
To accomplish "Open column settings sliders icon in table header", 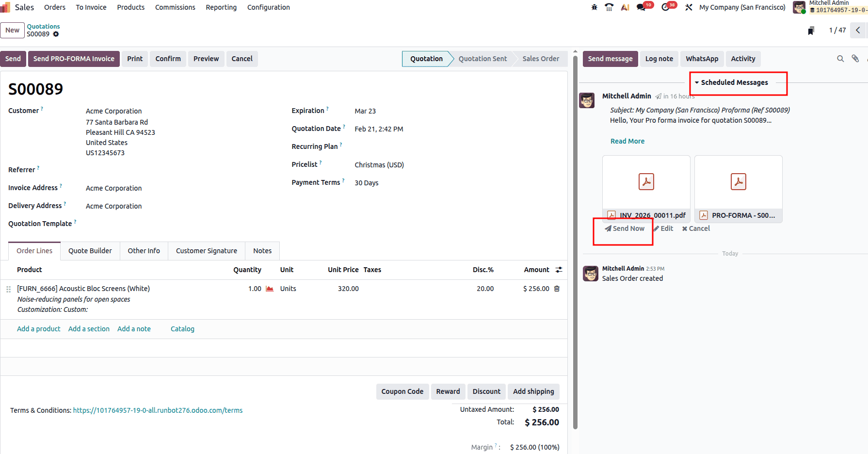I will click(559, 270).
